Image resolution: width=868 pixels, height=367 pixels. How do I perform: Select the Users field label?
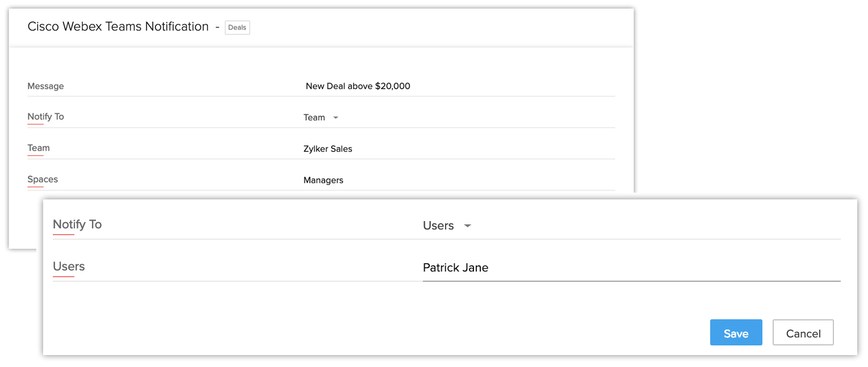tap(69, 266)
